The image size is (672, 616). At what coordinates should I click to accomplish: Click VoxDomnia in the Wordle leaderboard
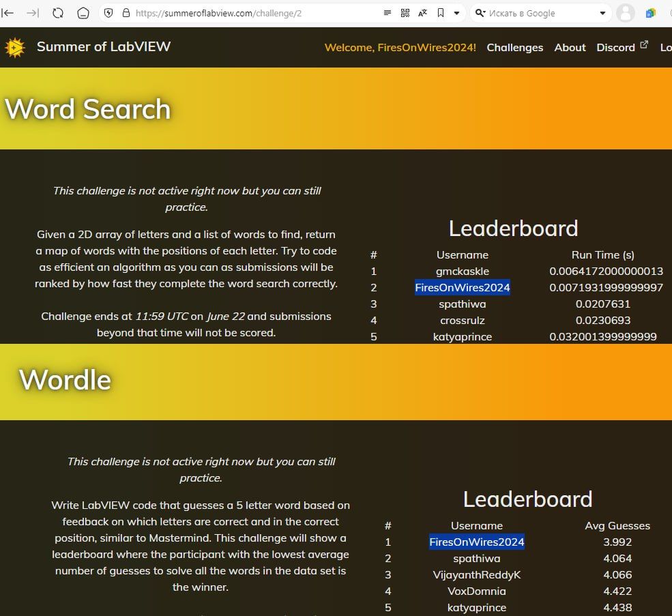coord(477,591)
